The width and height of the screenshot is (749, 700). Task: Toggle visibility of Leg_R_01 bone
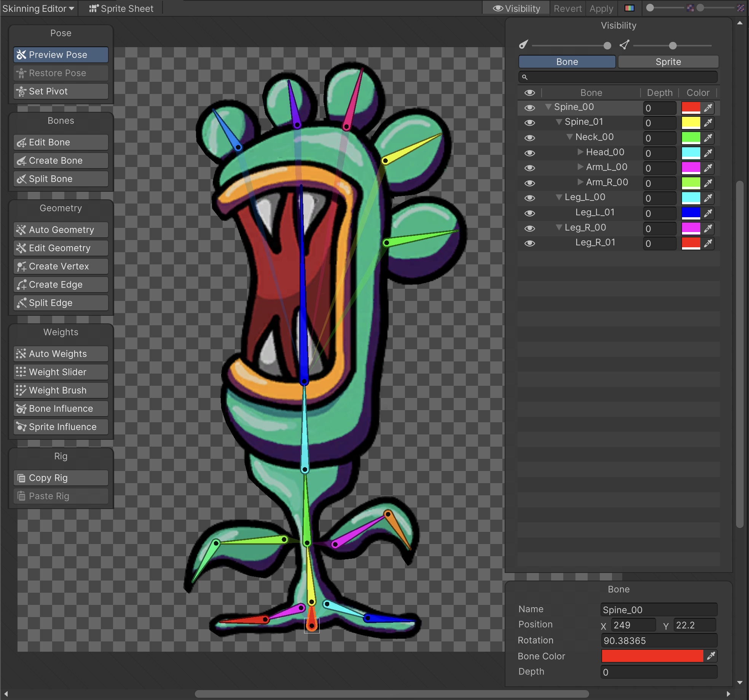point(530,243)
